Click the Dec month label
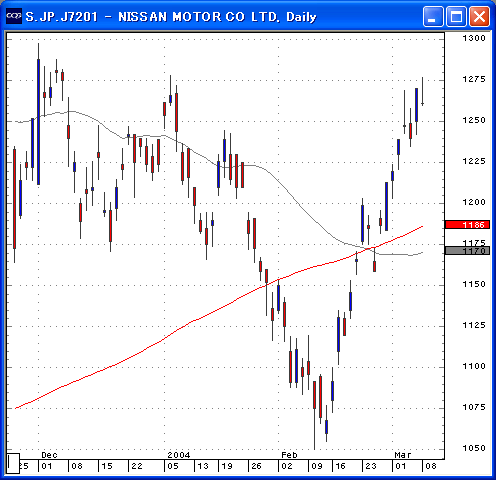This screenshot has width=496, height=480. tap(49, 455)
